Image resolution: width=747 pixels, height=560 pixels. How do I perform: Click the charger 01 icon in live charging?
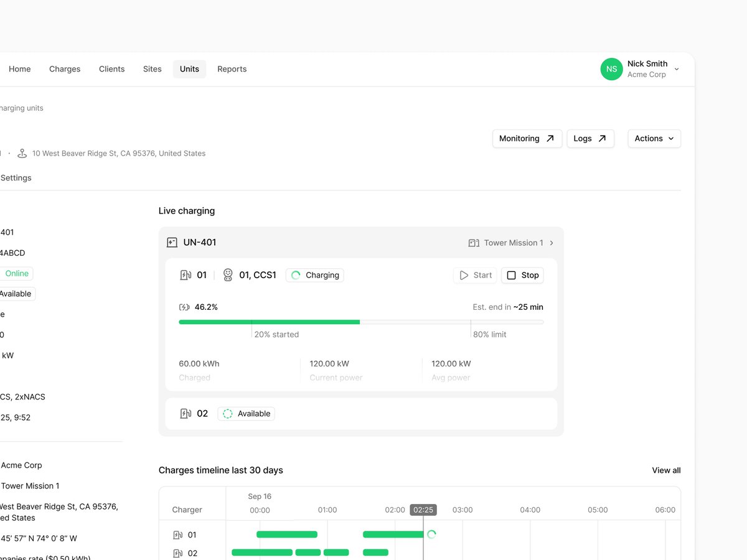[186, 275]
